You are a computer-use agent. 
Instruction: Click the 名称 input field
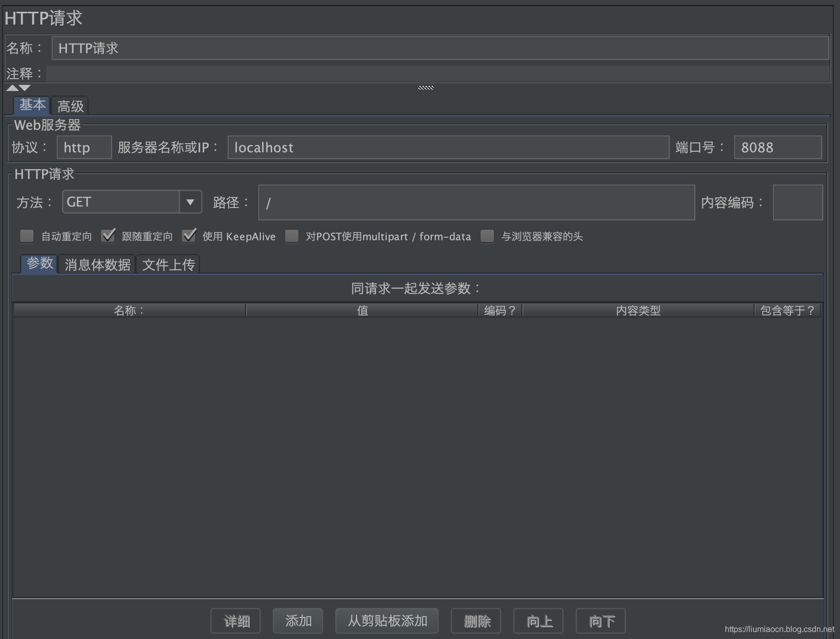(440, 48)
